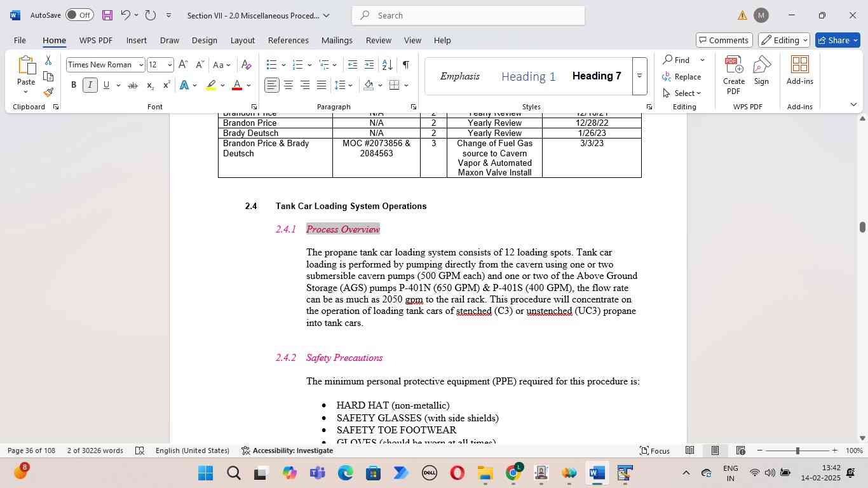868x488 pixels.
Task: Open the font size dropdown
Action: click(x=169, y=65)
